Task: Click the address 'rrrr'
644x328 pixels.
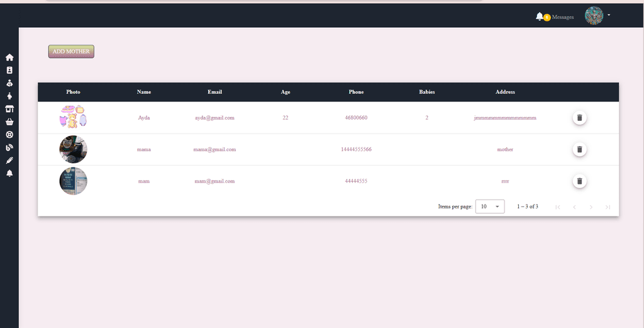Action: coord(505,181)
